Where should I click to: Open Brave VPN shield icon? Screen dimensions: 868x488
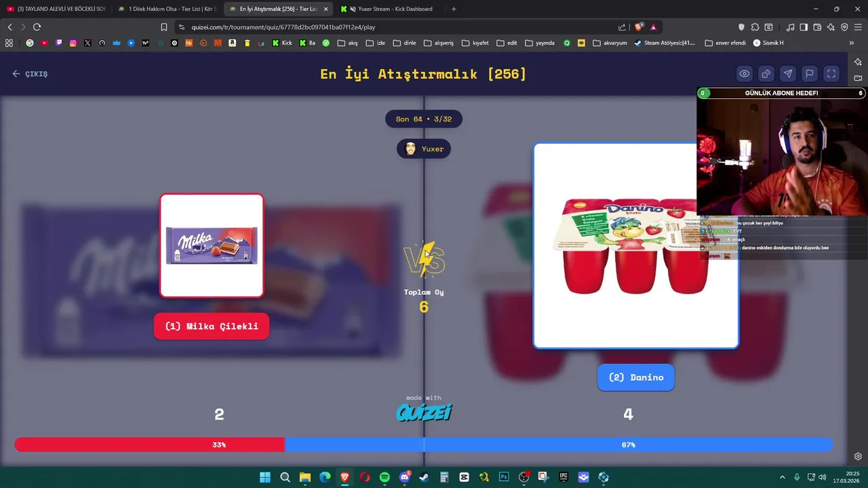coord(844,27)
